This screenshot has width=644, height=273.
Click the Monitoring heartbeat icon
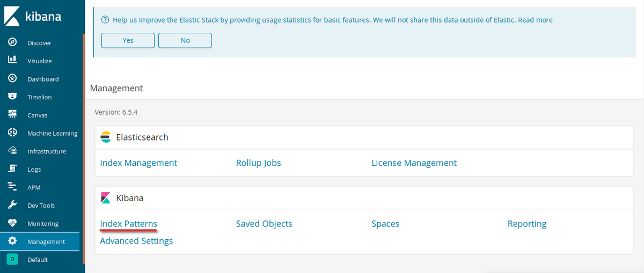click(x=12, y=223)
